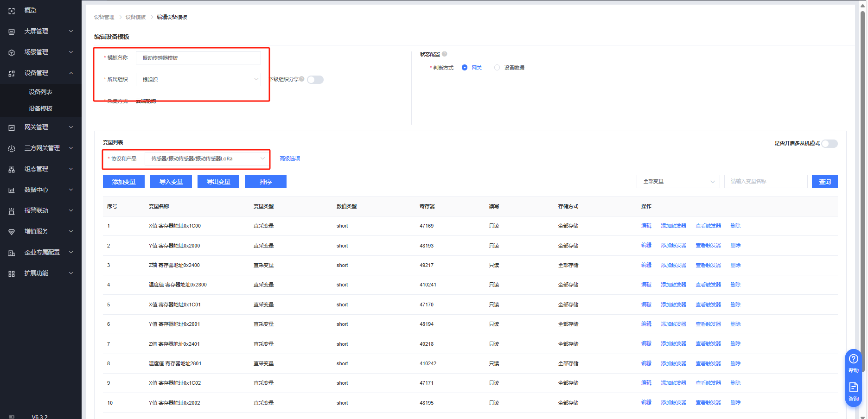Open the 所属组织 dropdown

pos(198,80)
